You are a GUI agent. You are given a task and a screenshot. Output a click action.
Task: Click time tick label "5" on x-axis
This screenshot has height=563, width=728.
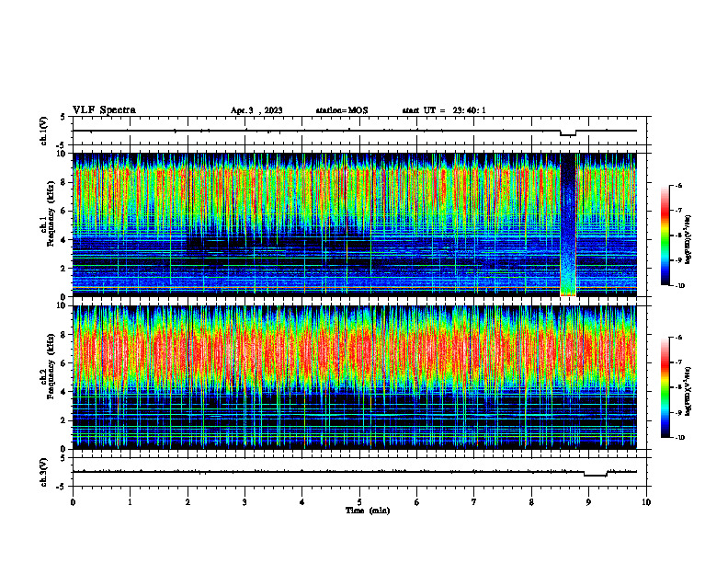359,502
